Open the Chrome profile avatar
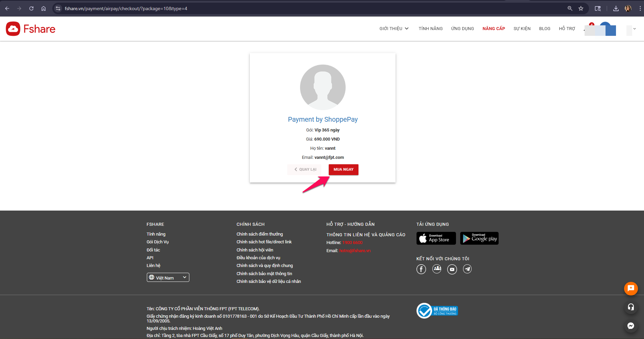 (628, 8)
